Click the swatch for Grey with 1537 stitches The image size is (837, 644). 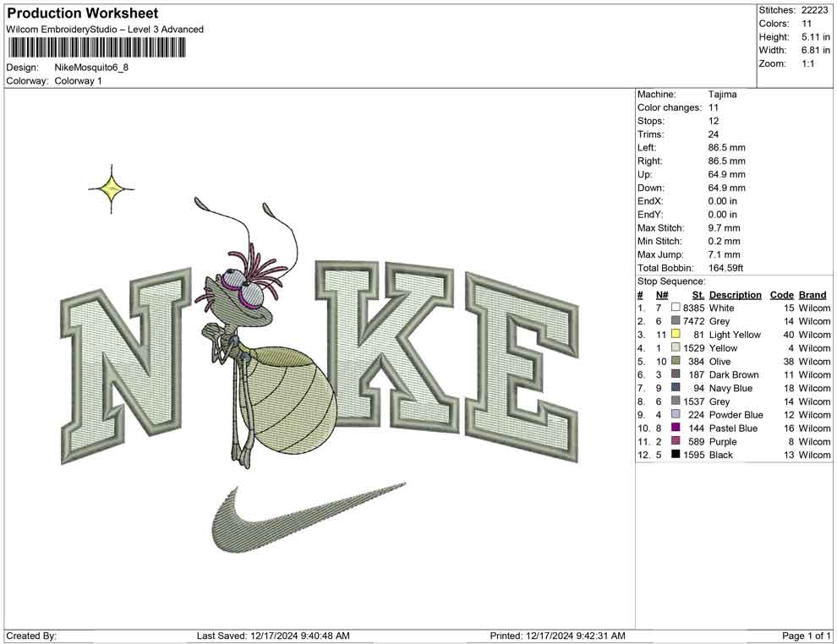point(676,401)
